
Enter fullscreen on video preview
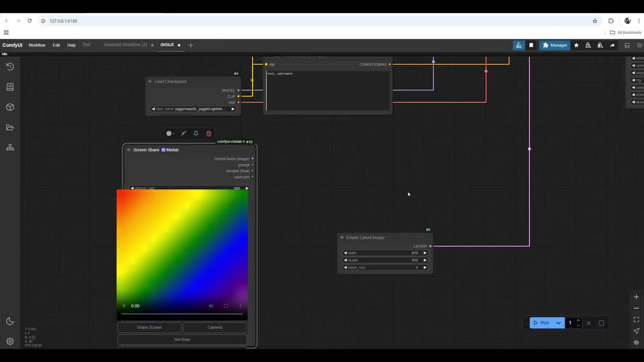pyautogui.click(x=226, y=306)
